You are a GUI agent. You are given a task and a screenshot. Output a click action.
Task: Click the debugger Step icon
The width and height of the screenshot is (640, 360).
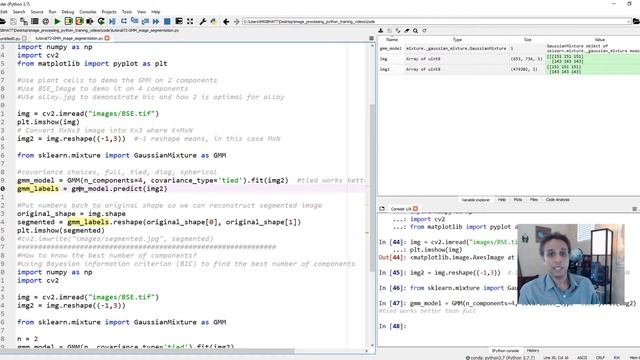click(x=124, y=21)
